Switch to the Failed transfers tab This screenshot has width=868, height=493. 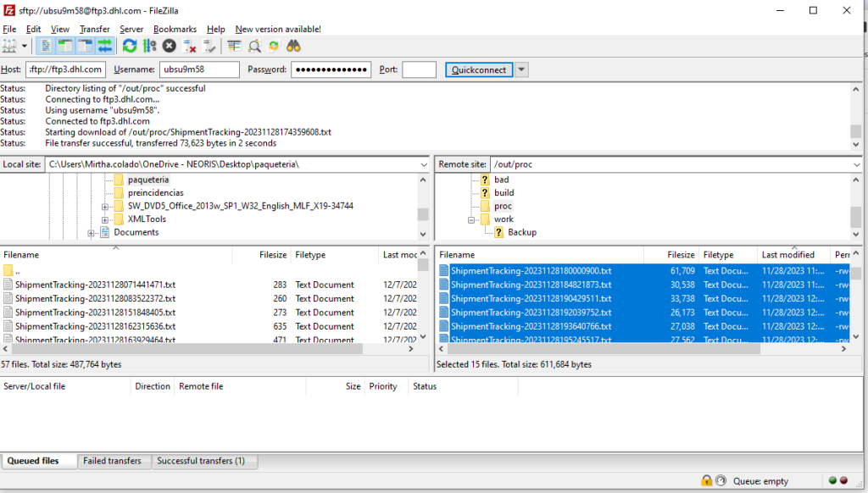point(113,461)
